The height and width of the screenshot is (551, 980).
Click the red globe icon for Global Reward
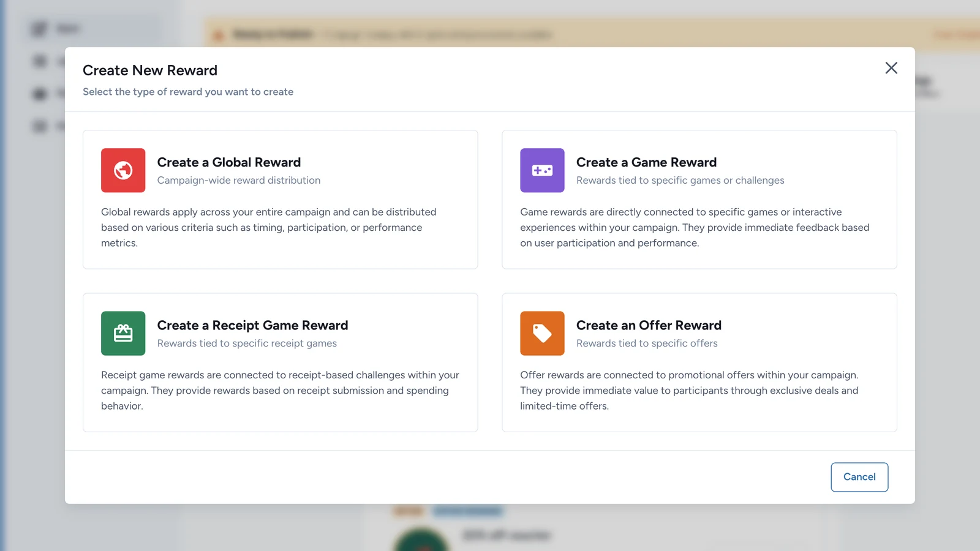pyautogui.click(x=123, y=170)
